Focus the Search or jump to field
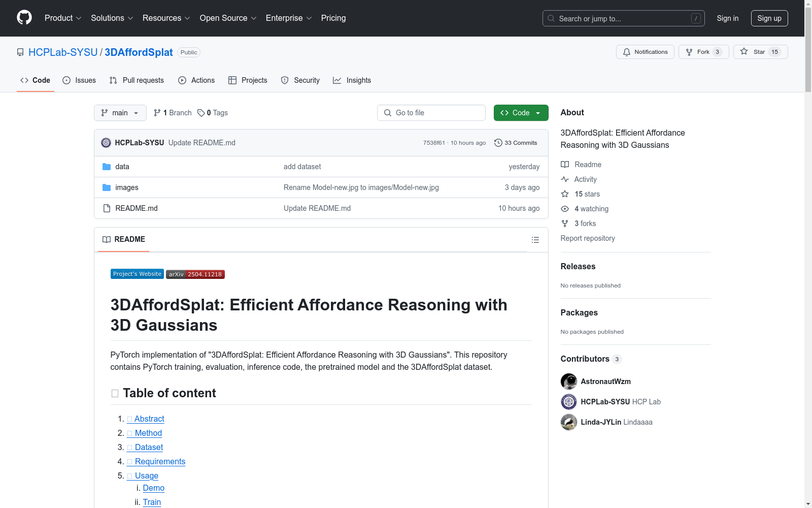The height and width of the screenshot is (508, 812). coord(624,18)
